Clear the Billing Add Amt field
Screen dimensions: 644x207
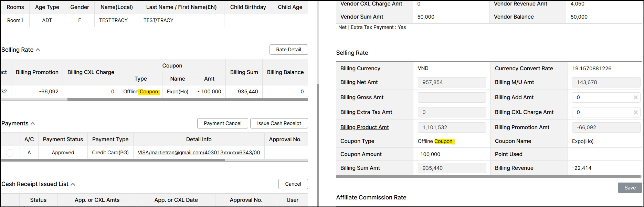(x=635, y=97)
